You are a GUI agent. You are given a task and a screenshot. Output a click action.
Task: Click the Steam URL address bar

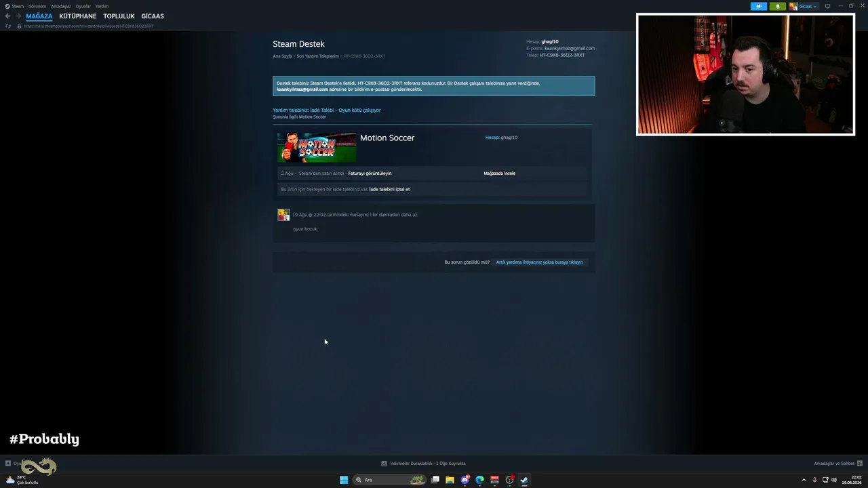pos(88,26)
